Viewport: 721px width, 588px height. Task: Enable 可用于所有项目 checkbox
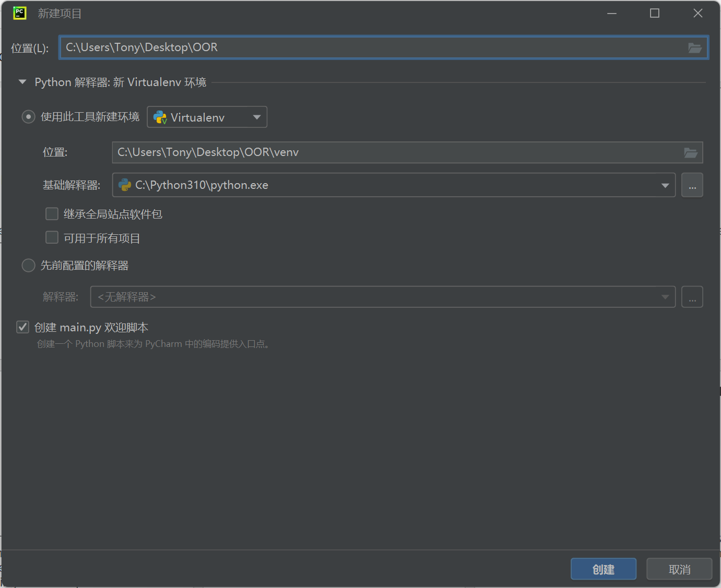(x=52, y=238)
